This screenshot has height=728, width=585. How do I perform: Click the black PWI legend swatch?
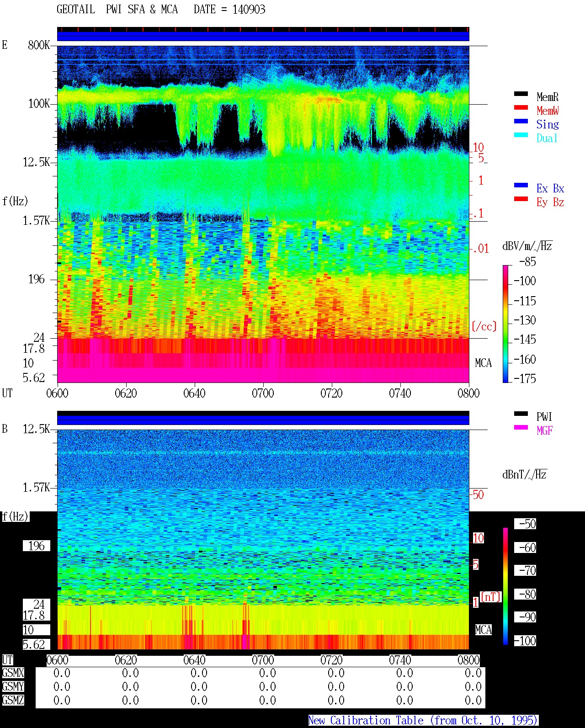tap(521, 414)
